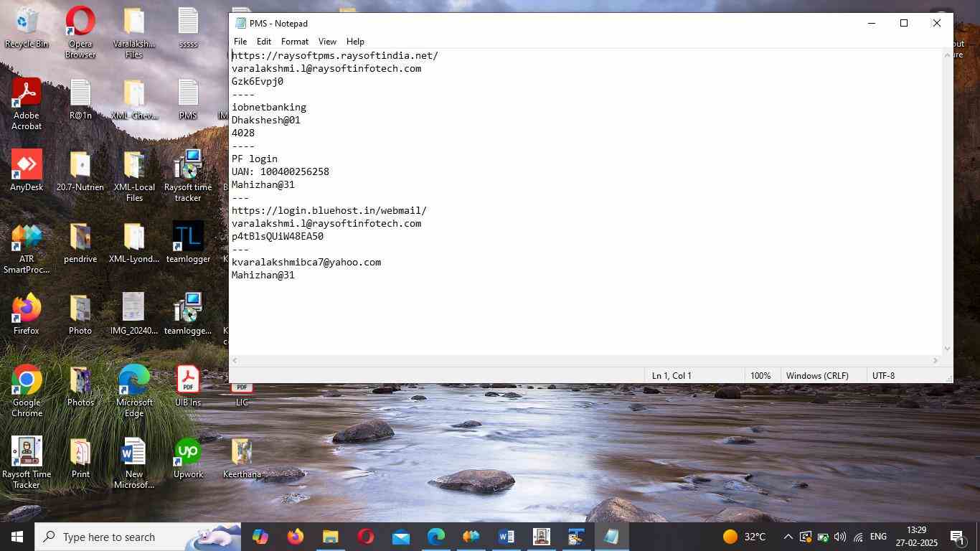Open the Format menu in Notepad

pos(295,42)
